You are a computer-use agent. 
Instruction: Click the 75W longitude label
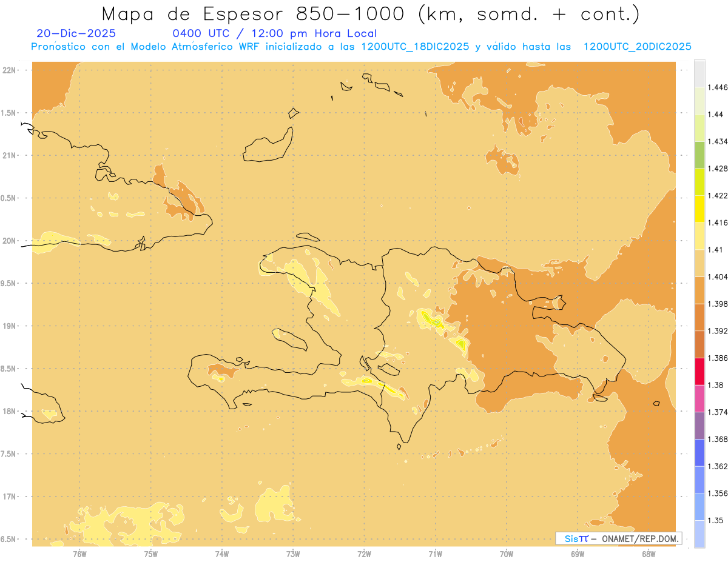pyautogui.click(x=151, y=554)
